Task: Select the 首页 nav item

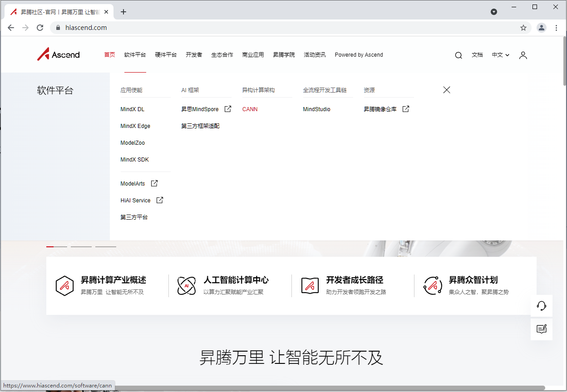Action: click(x=109, y=55)
